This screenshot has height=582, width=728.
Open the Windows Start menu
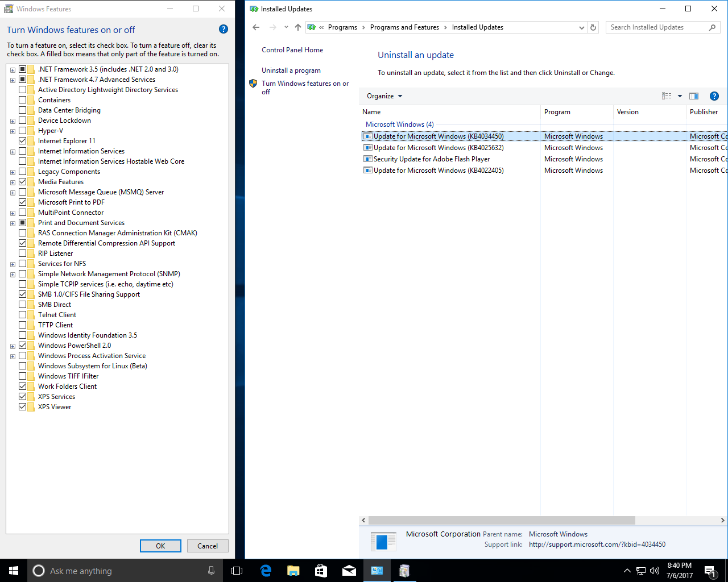coord(14,571)
